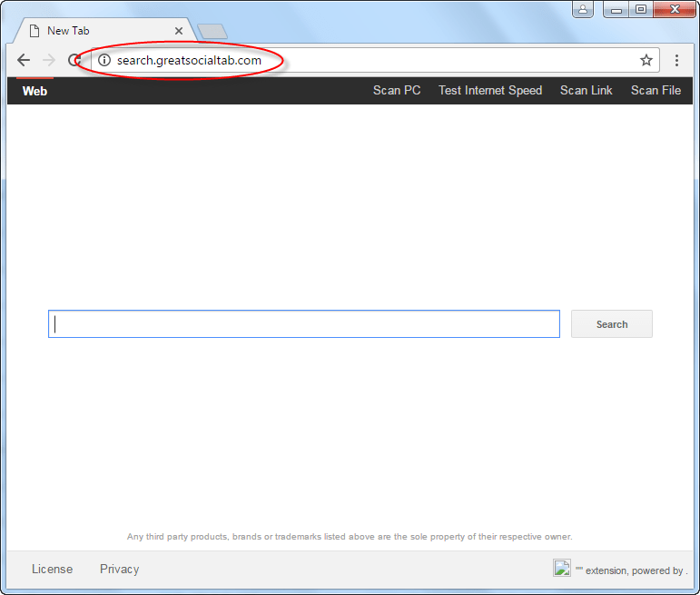This screenshot has height=595, width=700.
Task: Click the Search button
Action: tap(612, 324)
